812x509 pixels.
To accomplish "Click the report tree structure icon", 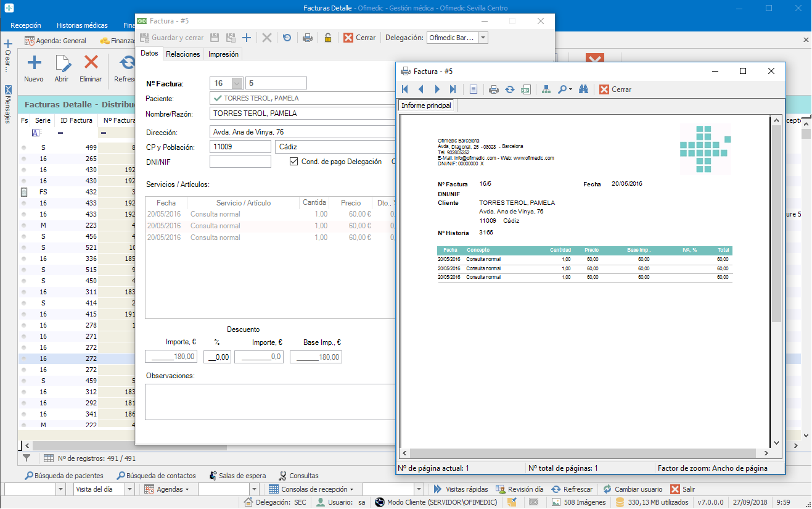I will (x=546, y=89).
